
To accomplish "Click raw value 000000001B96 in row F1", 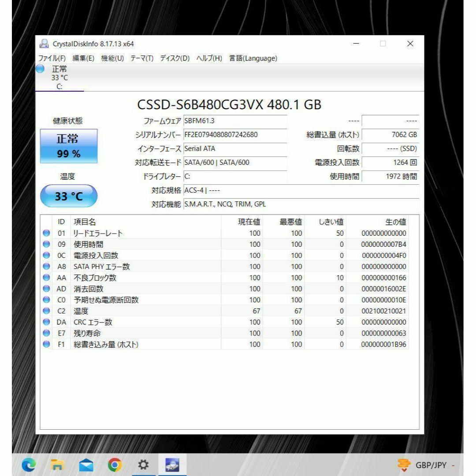I will click(384, 344).
